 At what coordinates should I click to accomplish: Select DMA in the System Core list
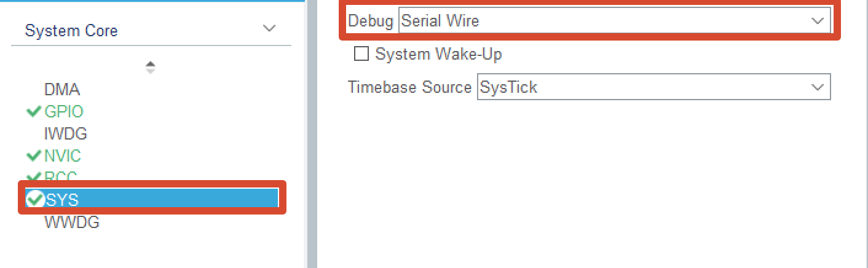[62, 90]
